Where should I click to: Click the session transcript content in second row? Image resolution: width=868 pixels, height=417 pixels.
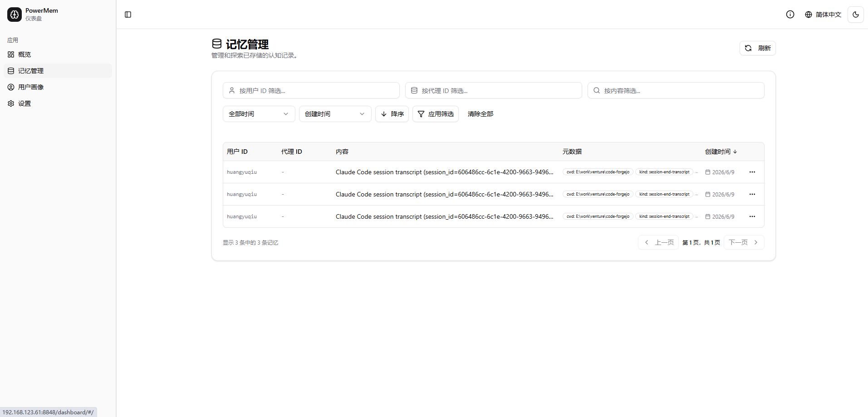coord(445,194)
